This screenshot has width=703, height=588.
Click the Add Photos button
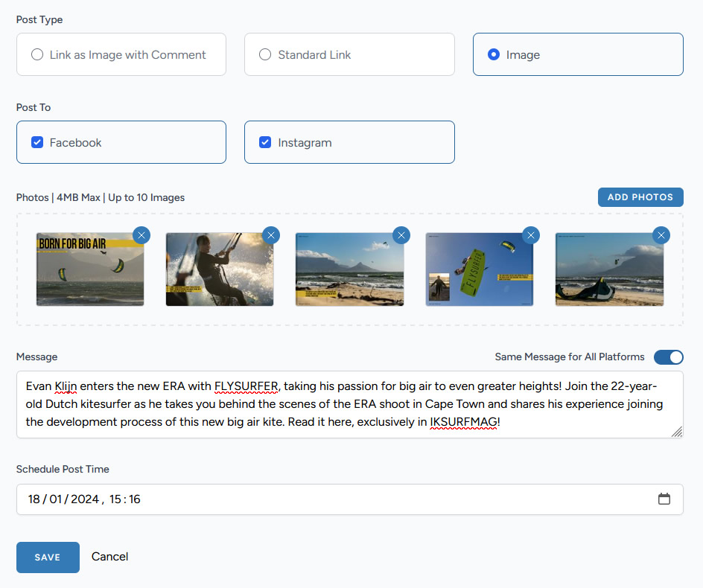click(x=640, y=197)
